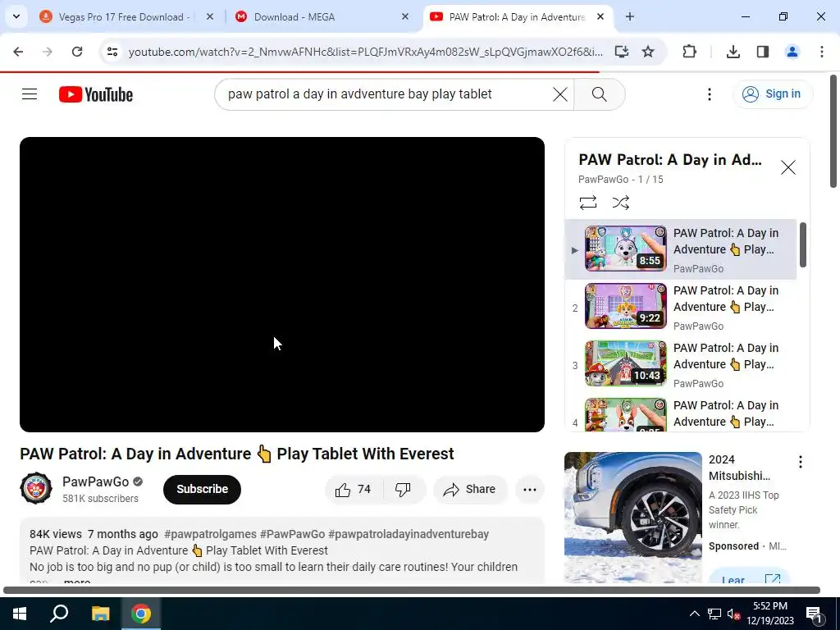Open Windows taskbar search
This screenshot has width=840, height=630.
(x=59, y=614)
